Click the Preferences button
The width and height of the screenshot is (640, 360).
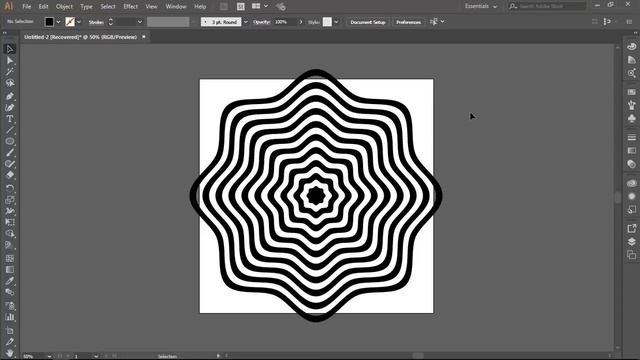[408, 22]
